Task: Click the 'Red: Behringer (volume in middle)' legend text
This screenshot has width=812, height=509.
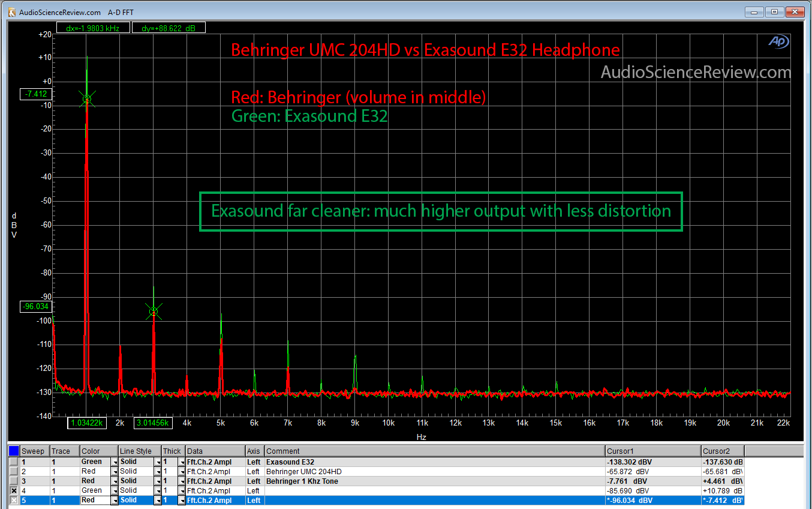Action: (x=359, y=97)
